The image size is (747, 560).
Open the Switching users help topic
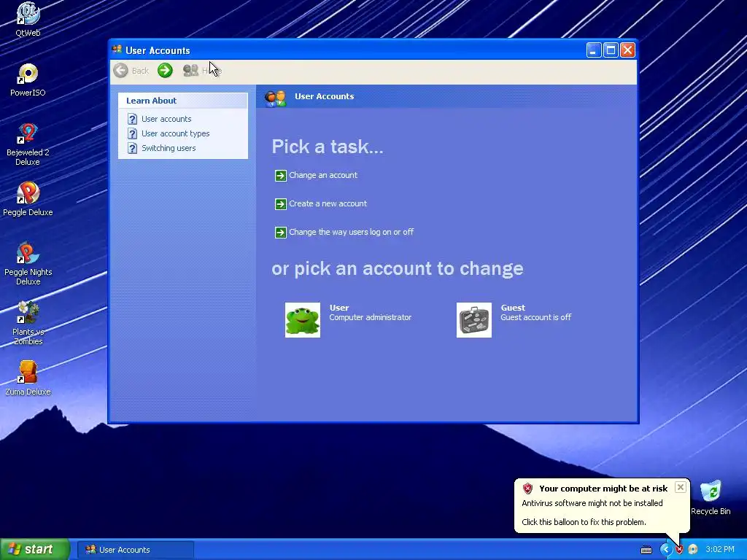coord(169,148)
